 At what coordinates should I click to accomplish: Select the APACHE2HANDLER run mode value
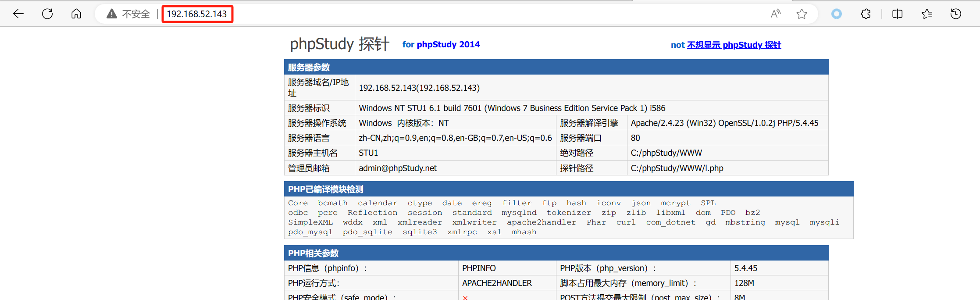[x=497, y=283]
